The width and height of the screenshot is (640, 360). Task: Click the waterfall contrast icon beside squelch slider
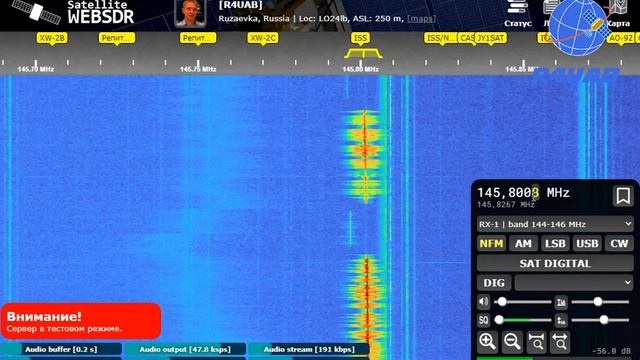[x=561, y=320]
